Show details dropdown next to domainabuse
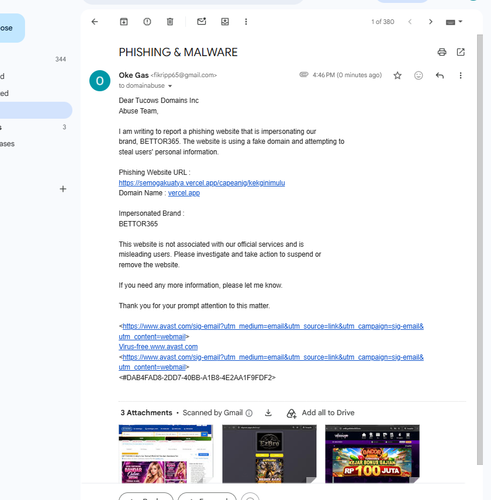491x500 pixels. [x=170, y=86]
